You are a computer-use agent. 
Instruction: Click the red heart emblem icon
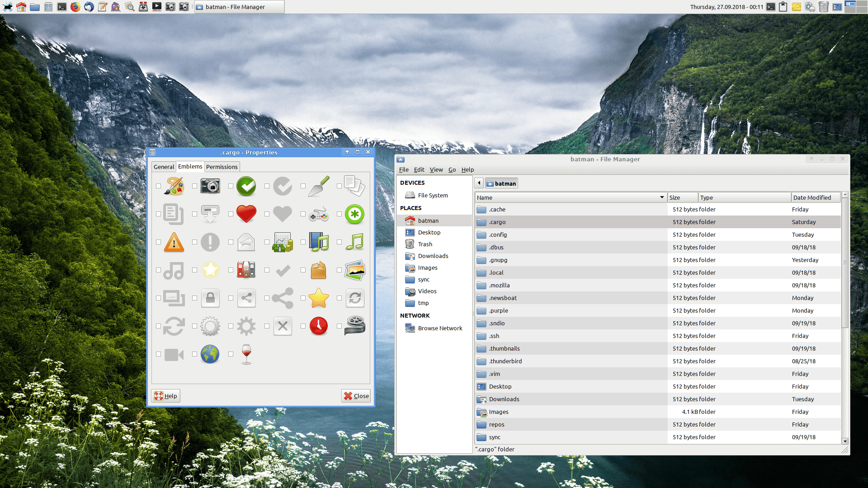246,214
